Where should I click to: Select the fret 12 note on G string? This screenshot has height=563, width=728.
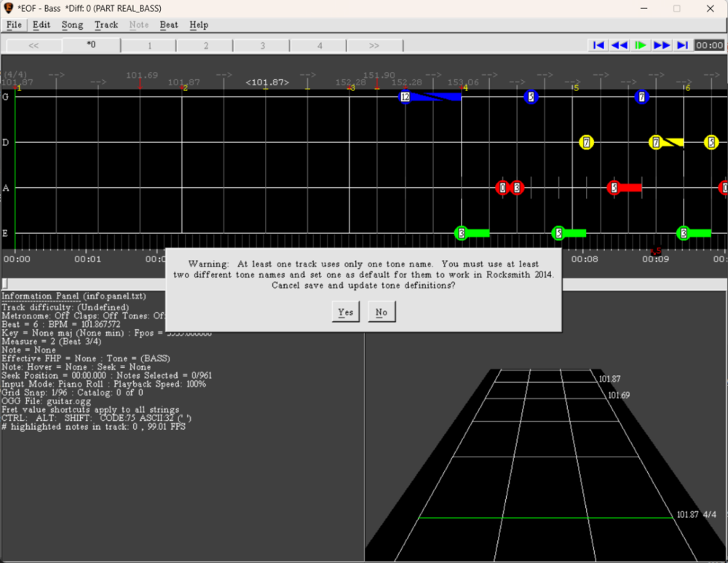pyautogui.click(x=405, y=97)
